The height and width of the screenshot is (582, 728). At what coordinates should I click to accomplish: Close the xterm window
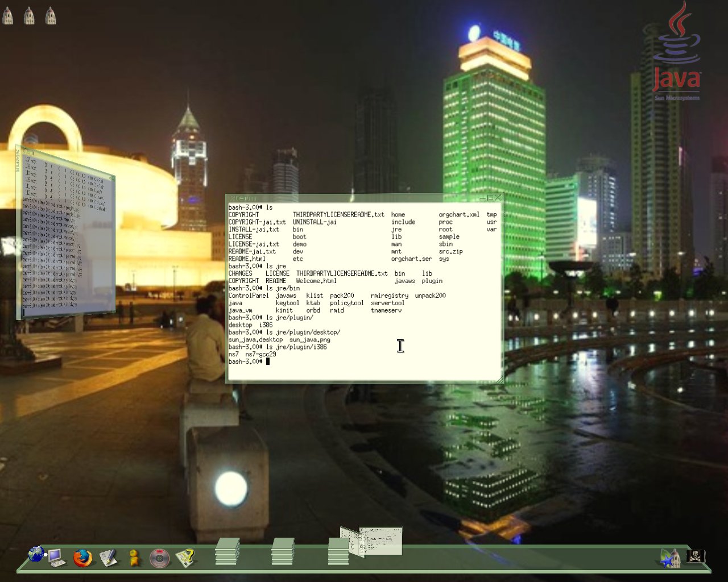point(498,198)
